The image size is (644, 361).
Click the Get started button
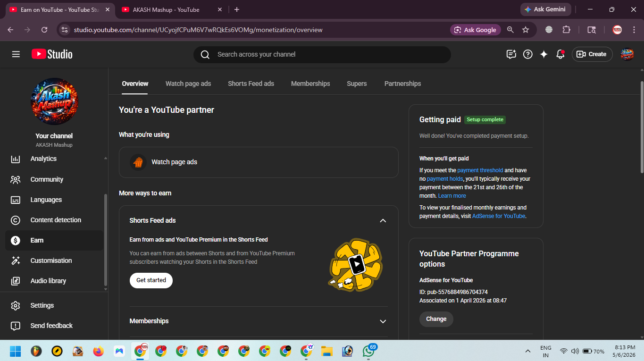click(x=151, y=280)
